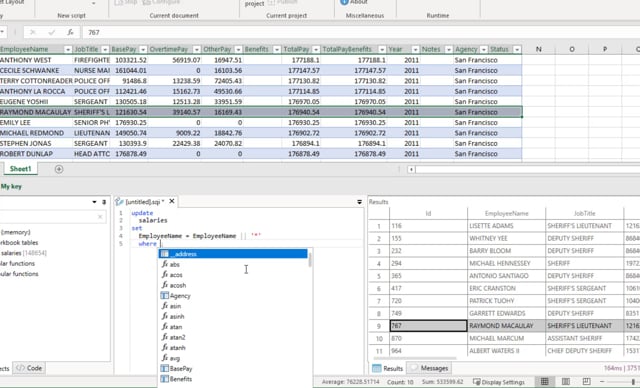Click the formula bar enter checkmark icon
This screenshot has width=640, height=388.
click(51, 32)
